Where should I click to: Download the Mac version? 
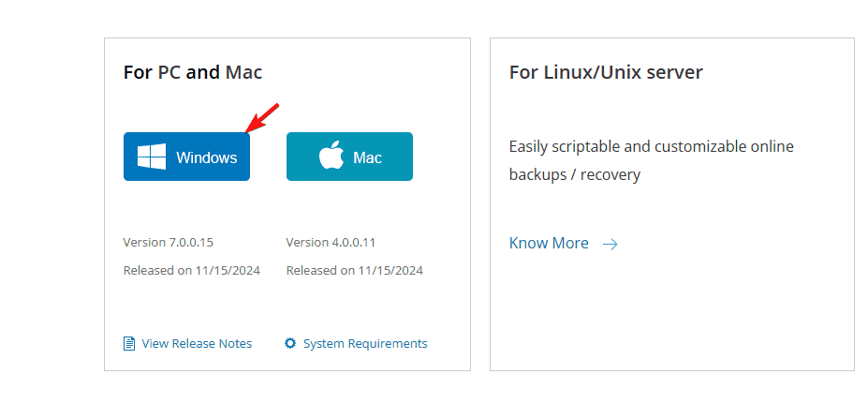click(x=349, y=157)
